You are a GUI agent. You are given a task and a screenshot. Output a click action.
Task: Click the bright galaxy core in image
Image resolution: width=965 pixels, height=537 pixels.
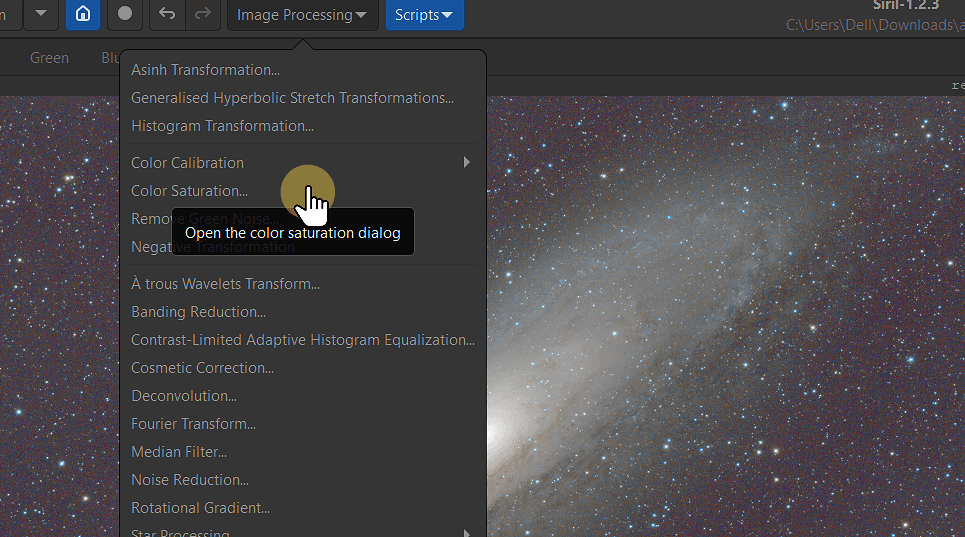tap(494, 432)
